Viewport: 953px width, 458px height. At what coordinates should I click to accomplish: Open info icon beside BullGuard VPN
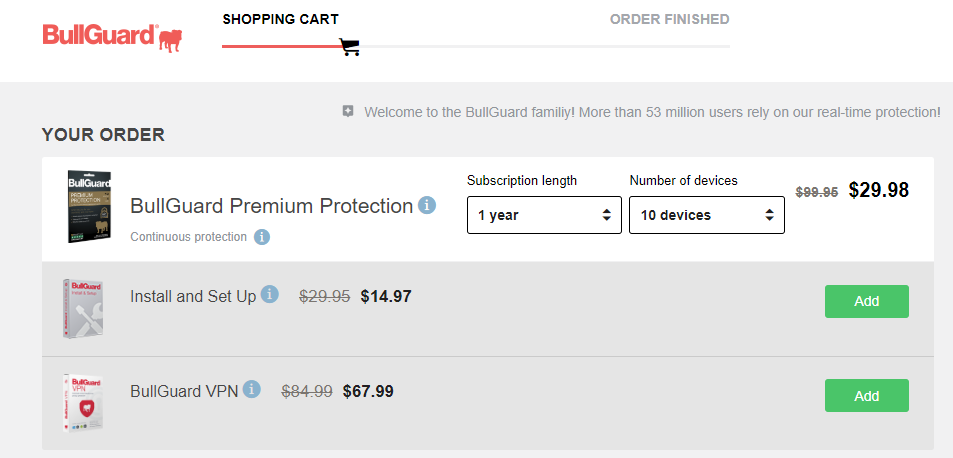pos(252,389)
